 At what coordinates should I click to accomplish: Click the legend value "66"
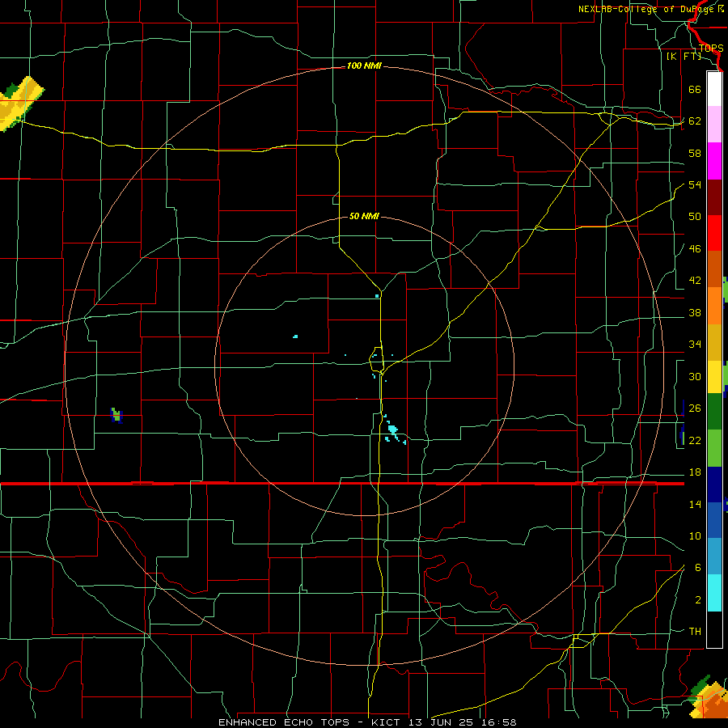coord(695,90)
